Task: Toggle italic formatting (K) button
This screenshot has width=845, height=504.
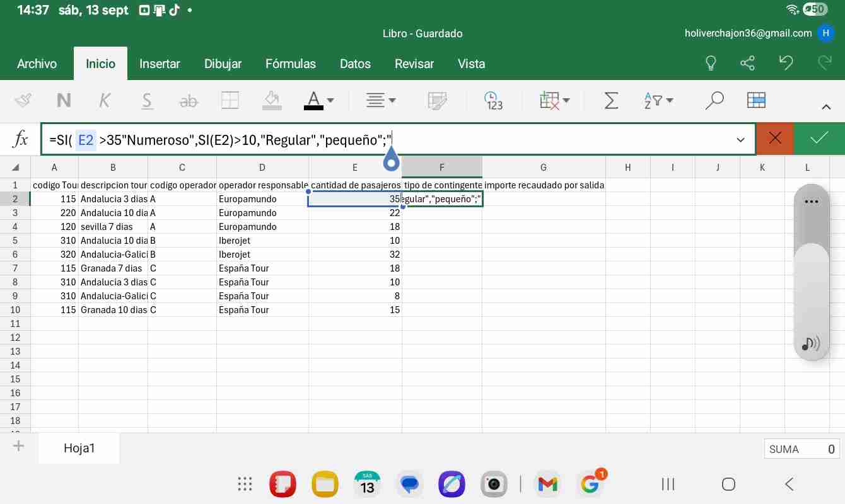Action: click(105, 101)
